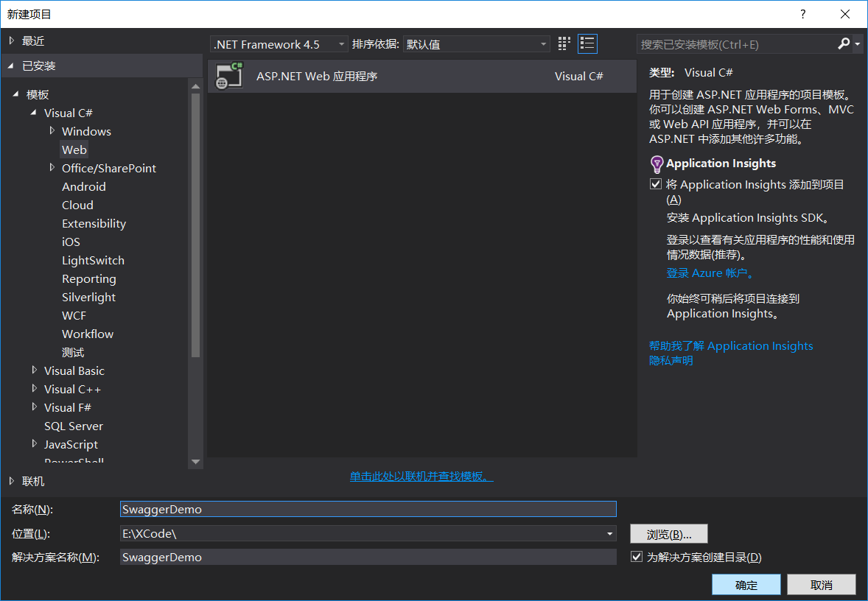This screenshot has width=868, height=601.
Task: Open the help question mark button
Action: pyautogui.click(x=802, y=15)
